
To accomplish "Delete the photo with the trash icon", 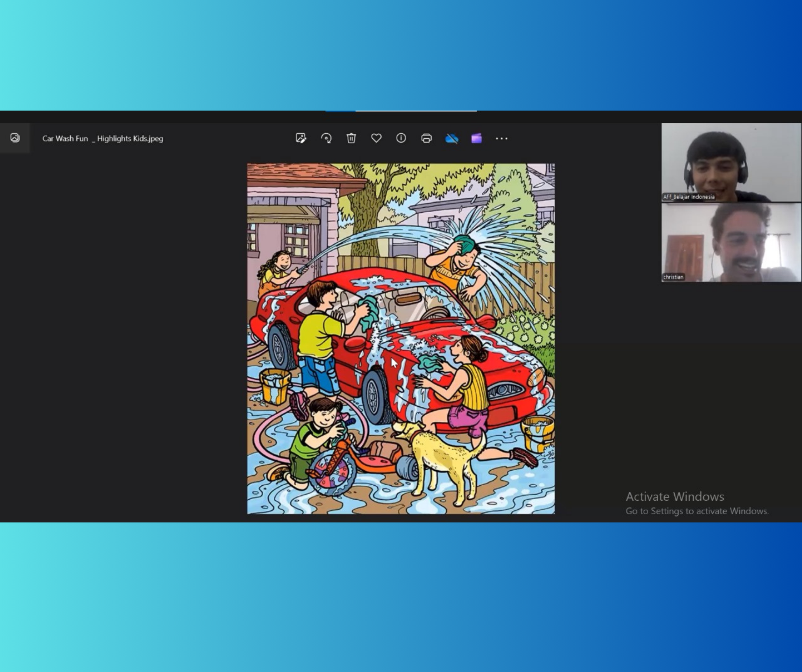I will point(352,138).
